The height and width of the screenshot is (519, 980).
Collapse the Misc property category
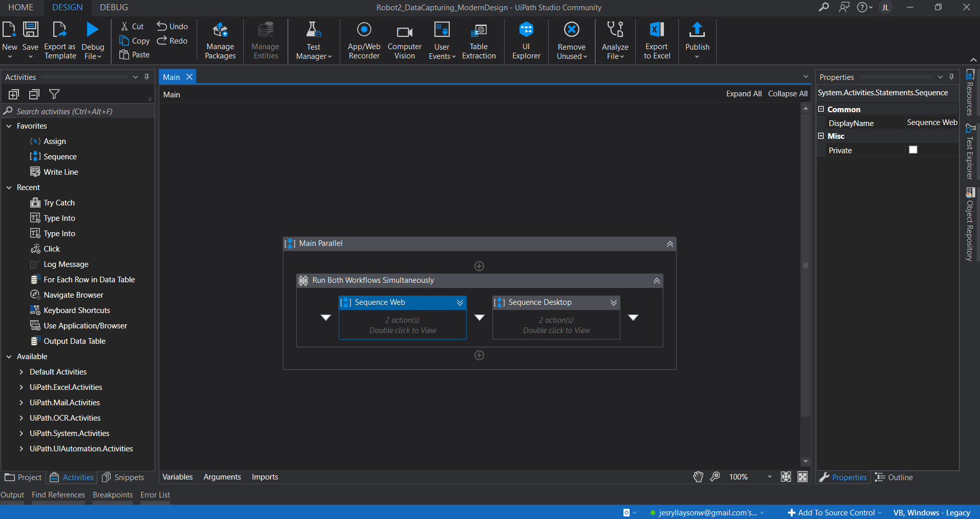[x=821, y=136]
